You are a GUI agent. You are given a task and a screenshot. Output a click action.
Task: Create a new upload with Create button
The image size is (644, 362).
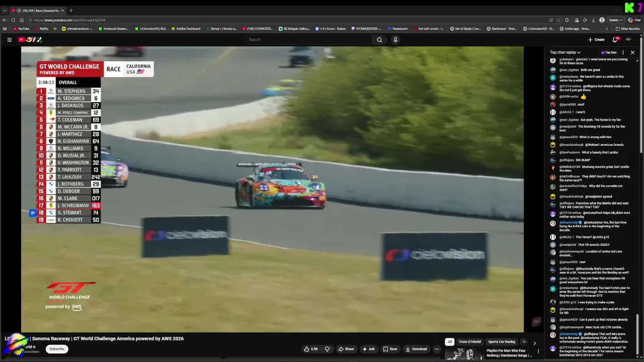tap(596, 40)
